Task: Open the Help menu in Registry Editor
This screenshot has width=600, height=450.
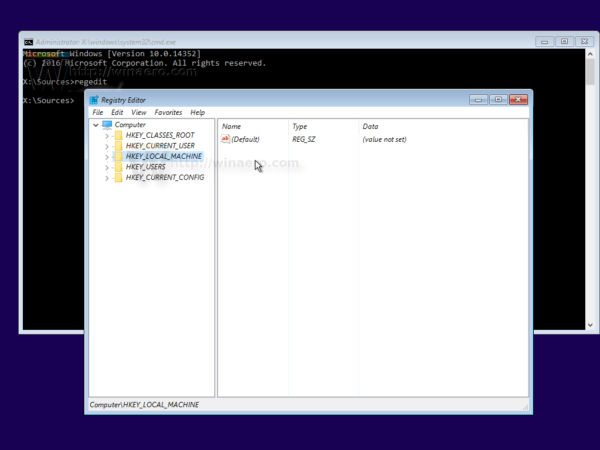Action: (197, 112)
